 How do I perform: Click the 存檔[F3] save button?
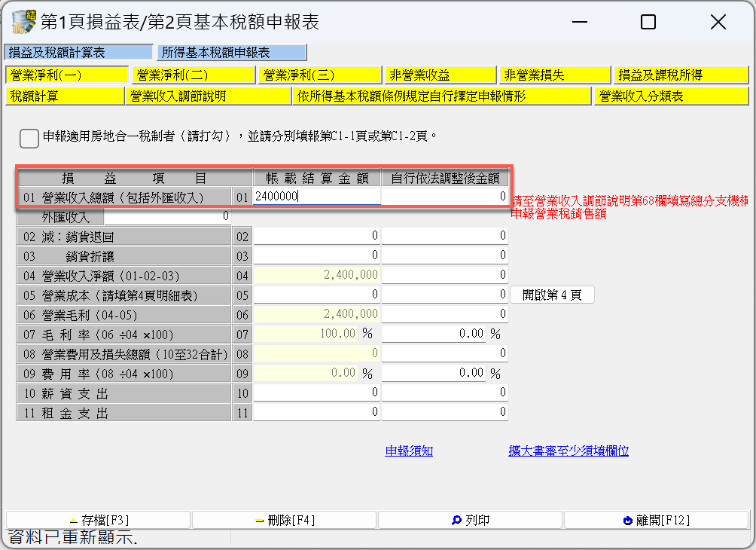[x=98, y=521]
